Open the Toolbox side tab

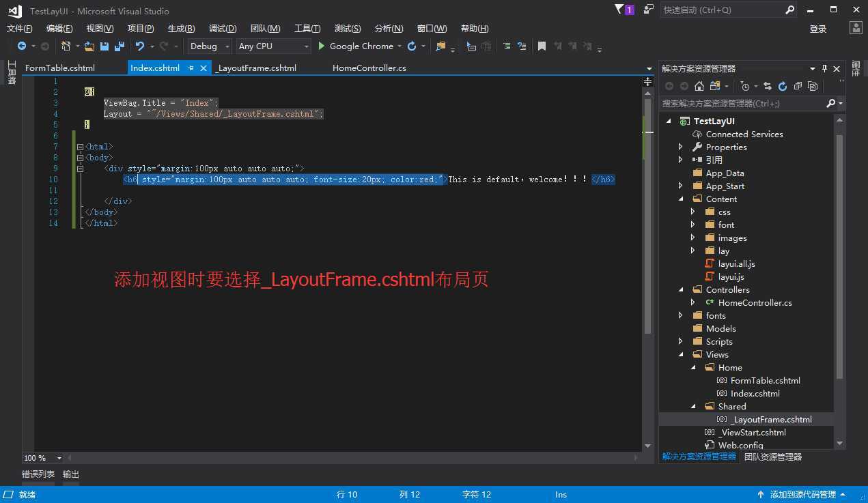(x=11, y=72)
